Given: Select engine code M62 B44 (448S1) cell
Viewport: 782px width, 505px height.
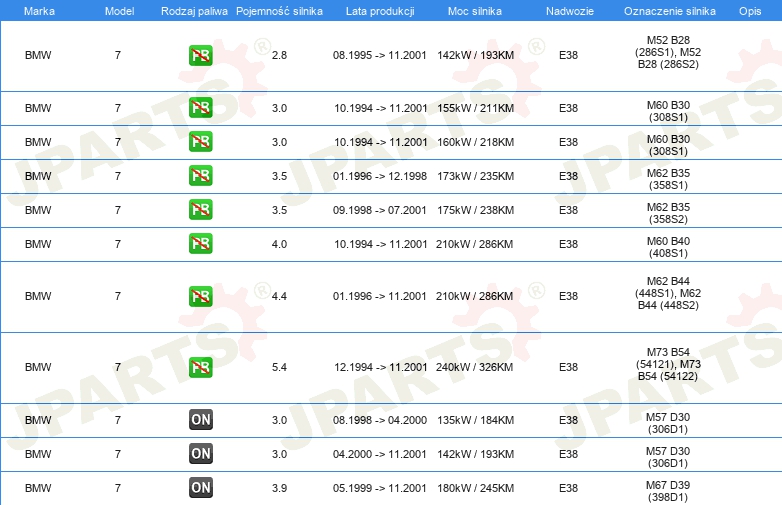Looking at the screenshot, I should pyautogui.click(x=668, y=293).
